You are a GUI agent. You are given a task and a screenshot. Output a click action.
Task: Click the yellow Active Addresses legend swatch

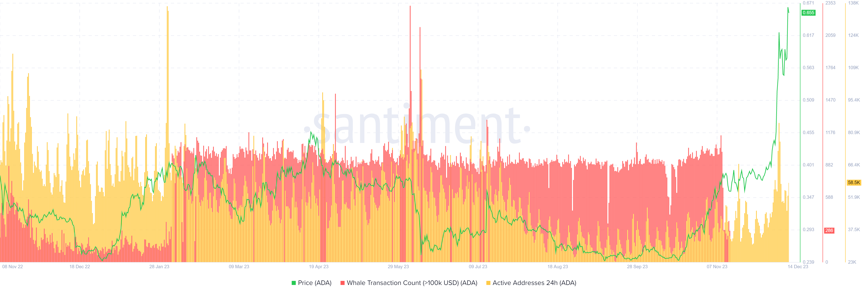pos(488,283)
